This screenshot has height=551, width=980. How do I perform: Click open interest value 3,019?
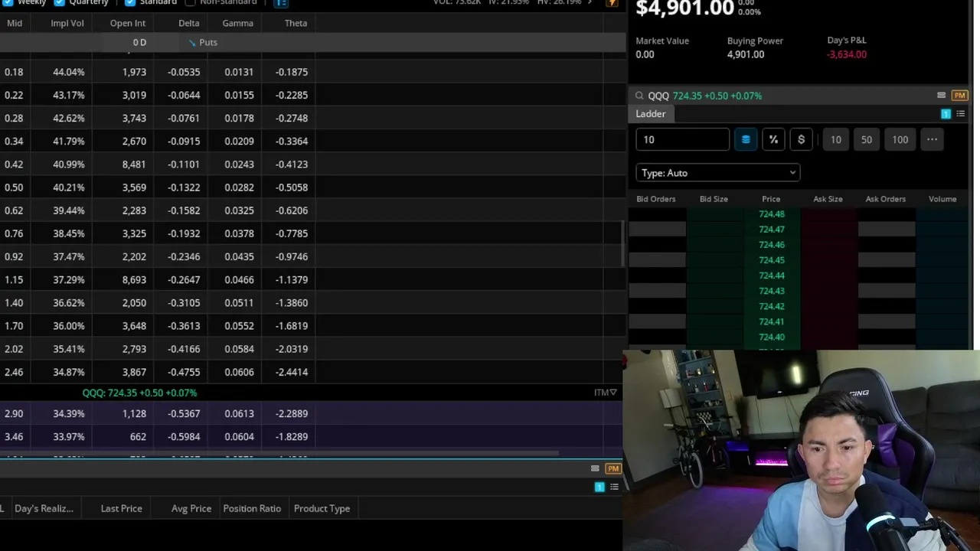(x=134, y=95)
